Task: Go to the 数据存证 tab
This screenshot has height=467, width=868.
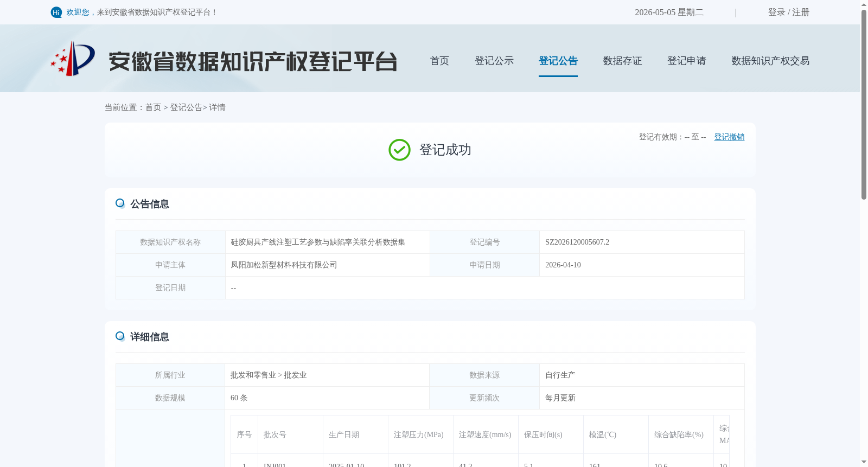Action: [x=622, y=61]
